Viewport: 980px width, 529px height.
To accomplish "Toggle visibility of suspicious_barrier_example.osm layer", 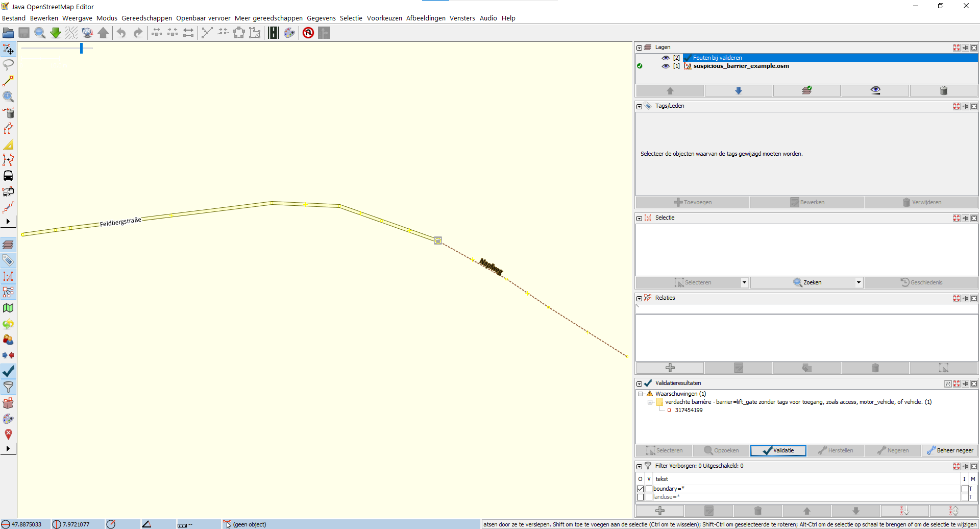I will 665,66.
